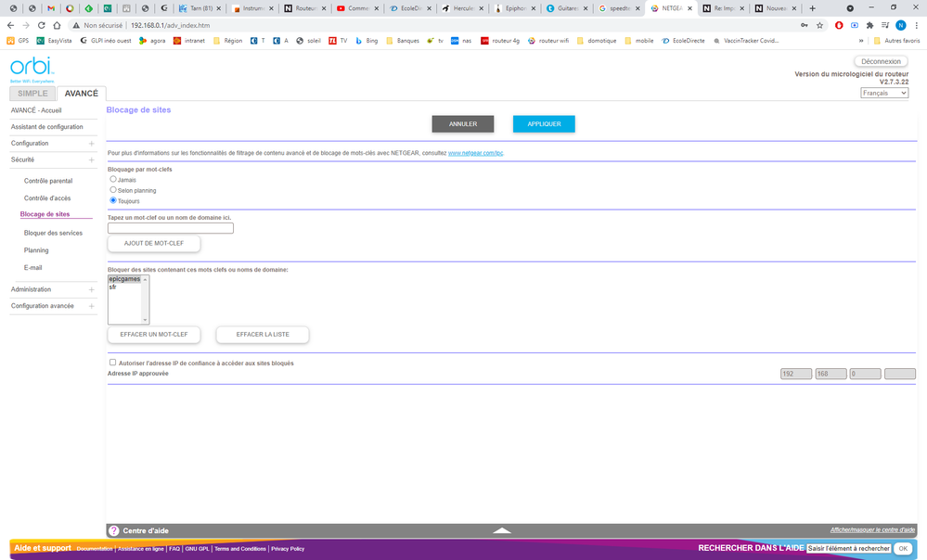The image size is (927, 560).
Task: Click the OK help search button
Action: 903,548
